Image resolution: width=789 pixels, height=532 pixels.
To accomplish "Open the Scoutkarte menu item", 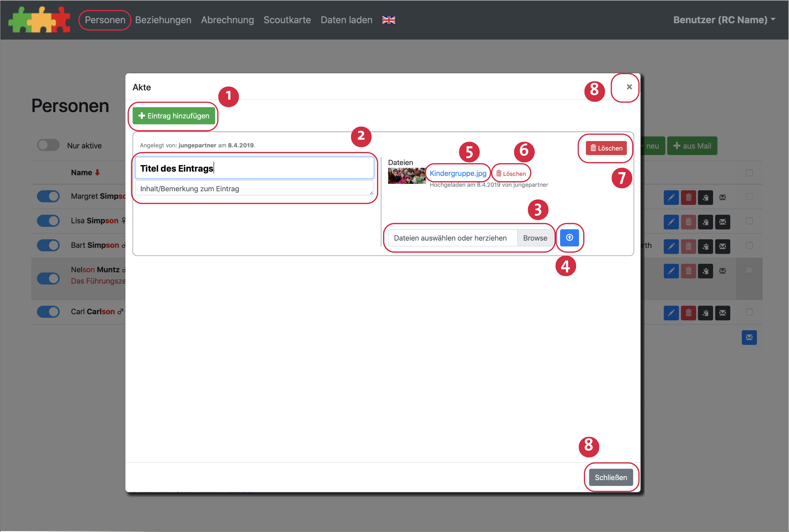I will coord(287,20).
